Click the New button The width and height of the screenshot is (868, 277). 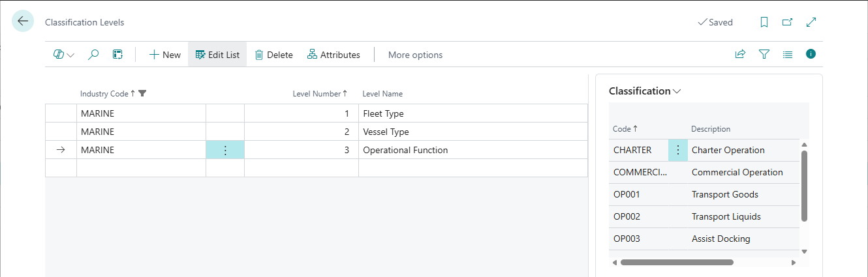click(164, 55)
